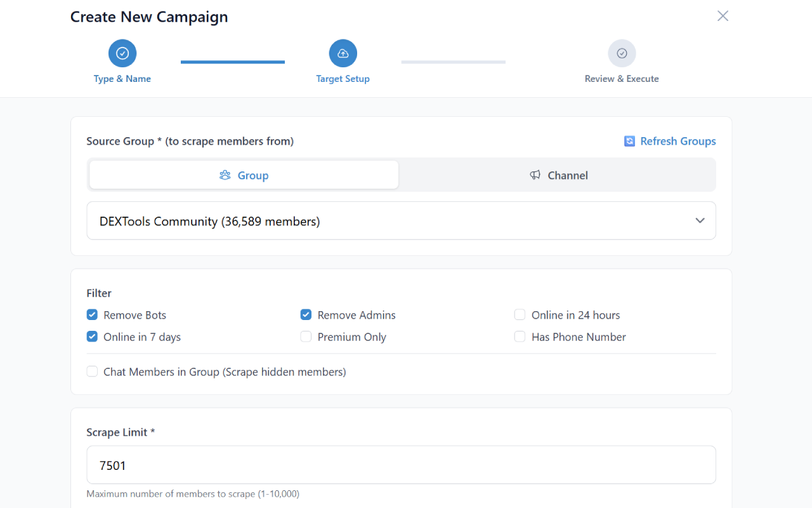
Task: Tick the Has Phone Number checkbox
Action: tap(520, 337)
